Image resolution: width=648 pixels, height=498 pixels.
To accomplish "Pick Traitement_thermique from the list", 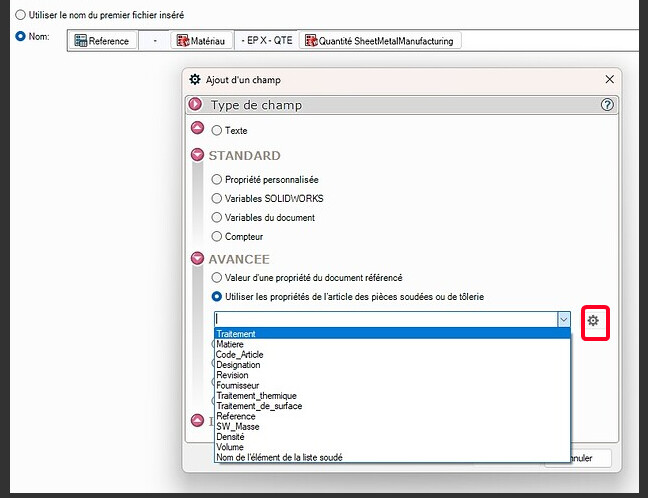I will [256, 396].
